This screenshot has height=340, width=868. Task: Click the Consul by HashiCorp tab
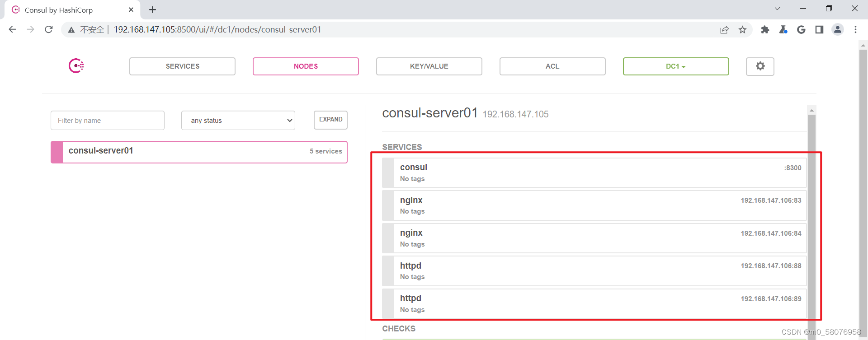click(72, 9)
